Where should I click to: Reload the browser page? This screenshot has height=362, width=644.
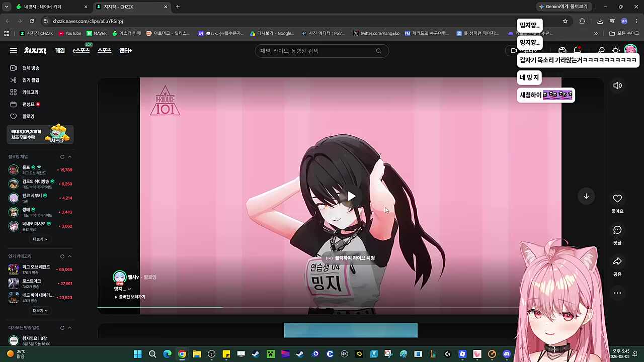pyautogui.click(x=32, y=21)
